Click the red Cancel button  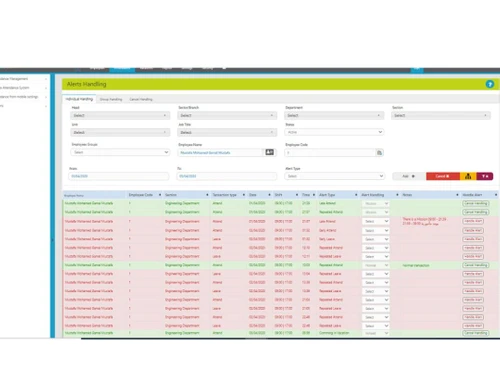443,176
